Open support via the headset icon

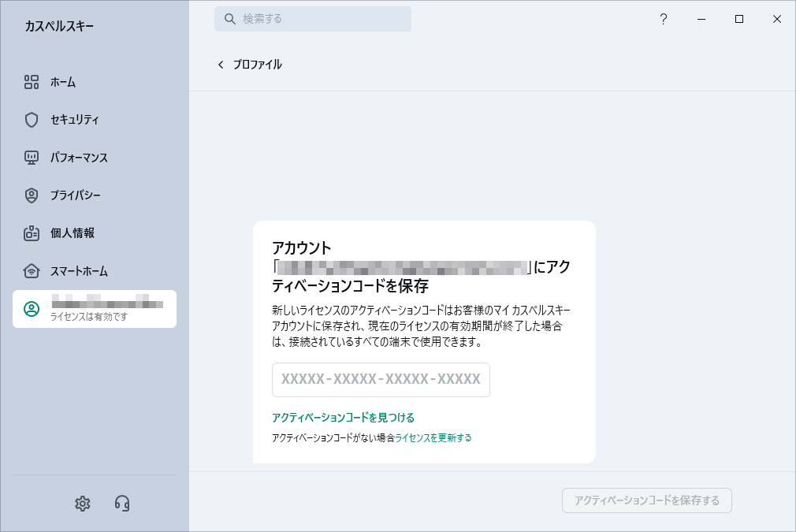[x=122, y=503]
